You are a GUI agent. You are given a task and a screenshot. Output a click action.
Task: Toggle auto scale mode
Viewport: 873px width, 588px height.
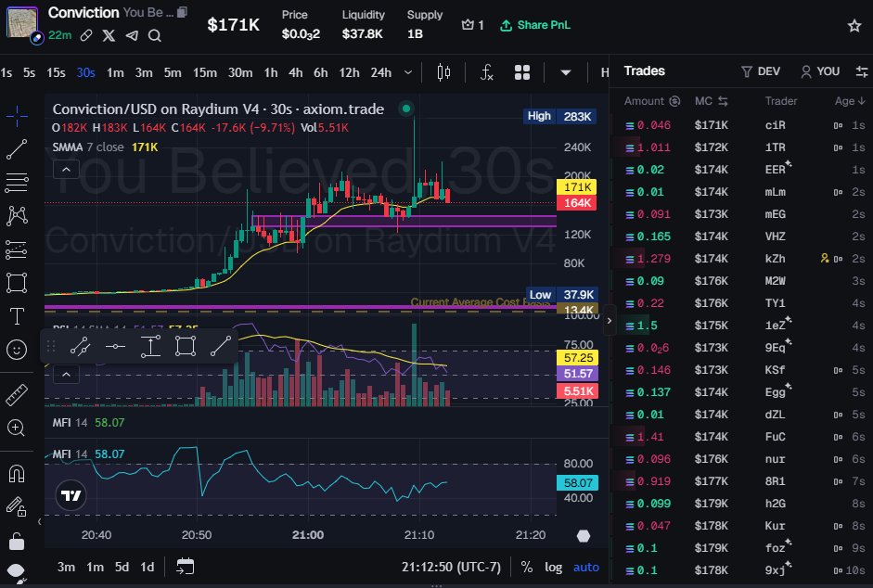click(x=586, y=567)
